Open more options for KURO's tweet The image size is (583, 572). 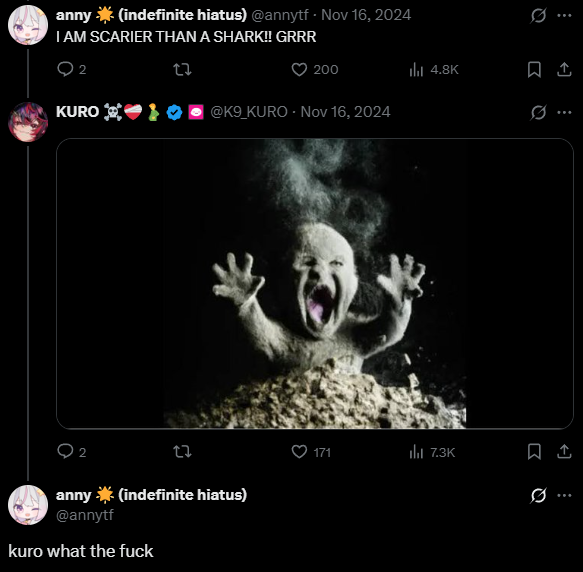564,112
